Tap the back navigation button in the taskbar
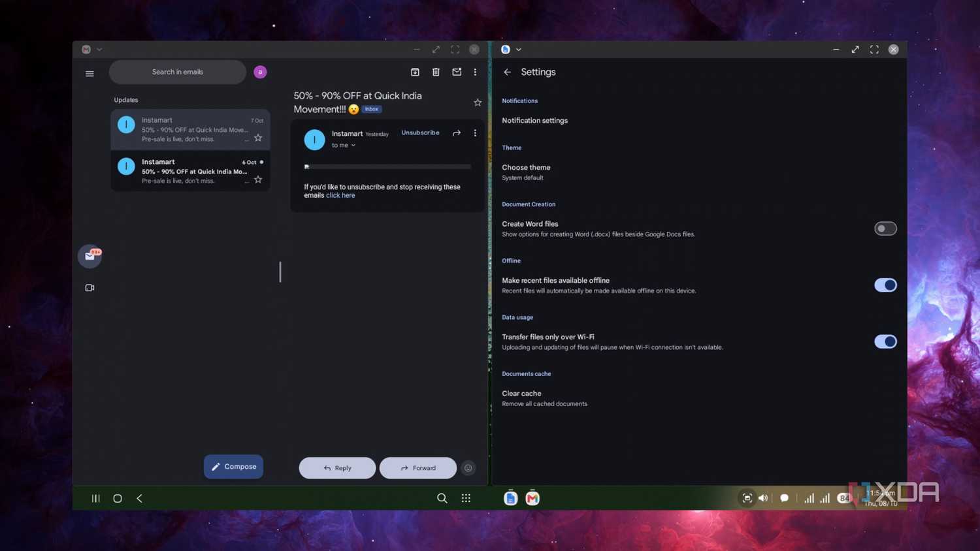The width and height of the screenshot is (980, 551). (x=139, y=498)
